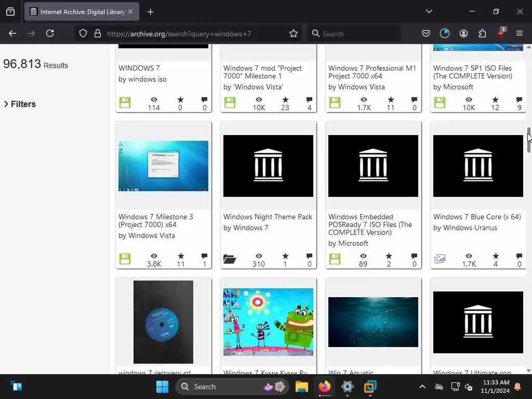Click software icon on Windows Embedded POSReady 7 card
Screen dimensions: 532x399
(x=335, y=259)
